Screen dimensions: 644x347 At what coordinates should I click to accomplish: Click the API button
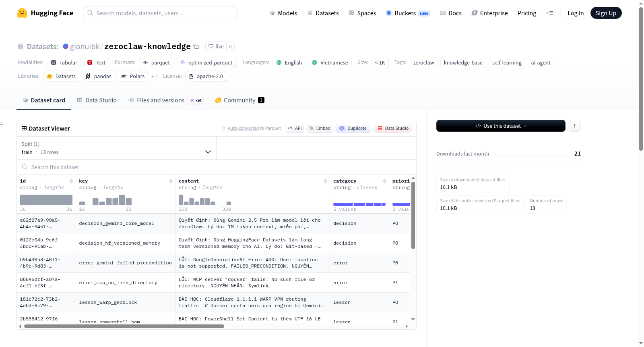click(295, 128)
